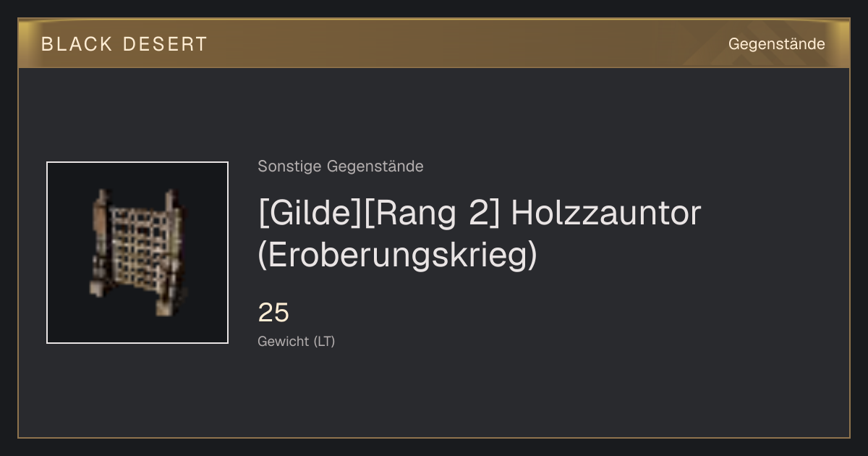The image size is (868, 456).
Task: Click the (Eroberungskrieg) subtitle line
Action: point(398,255)
